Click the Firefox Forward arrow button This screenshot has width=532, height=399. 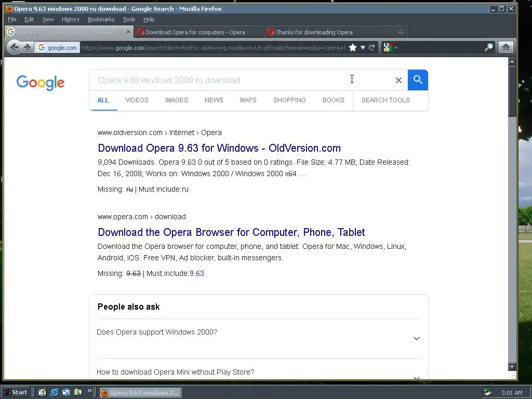pyautogui.click(x=28, y=47)
